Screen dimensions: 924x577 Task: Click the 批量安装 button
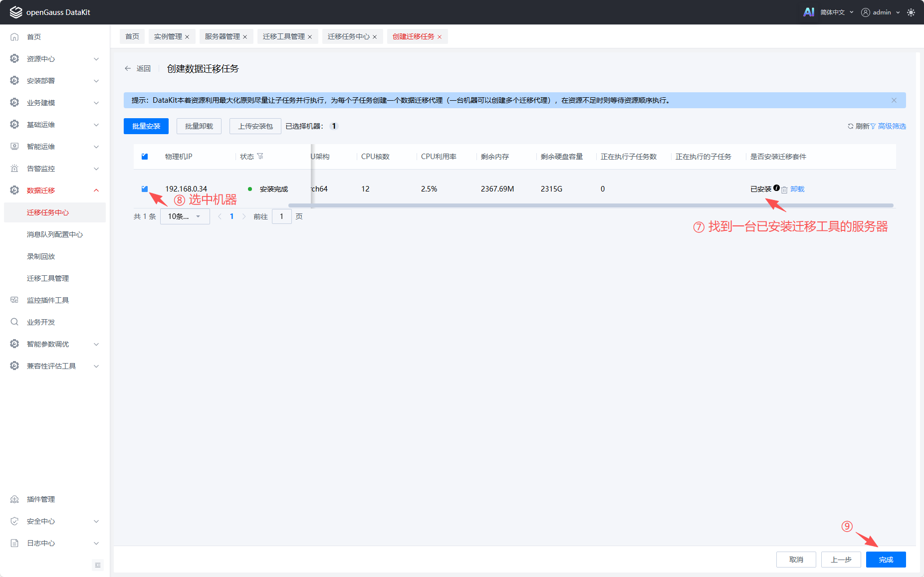pyautogui.click(x=146, y=126)
